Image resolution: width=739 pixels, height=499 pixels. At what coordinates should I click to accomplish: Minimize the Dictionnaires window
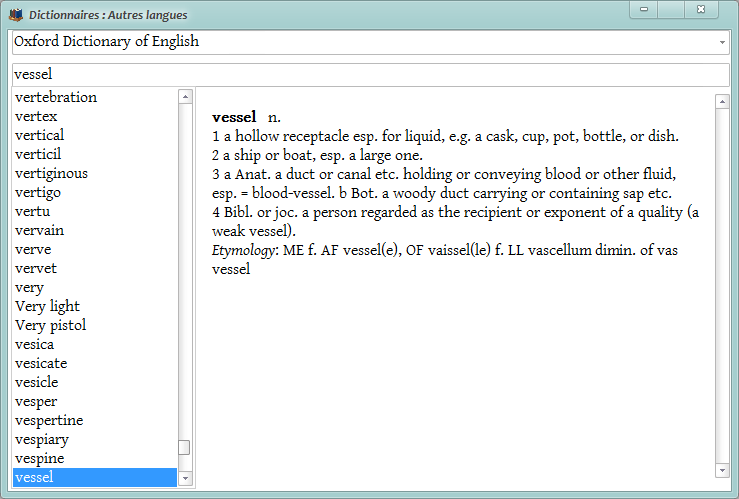pyautogui.click(x=644, y=9)
